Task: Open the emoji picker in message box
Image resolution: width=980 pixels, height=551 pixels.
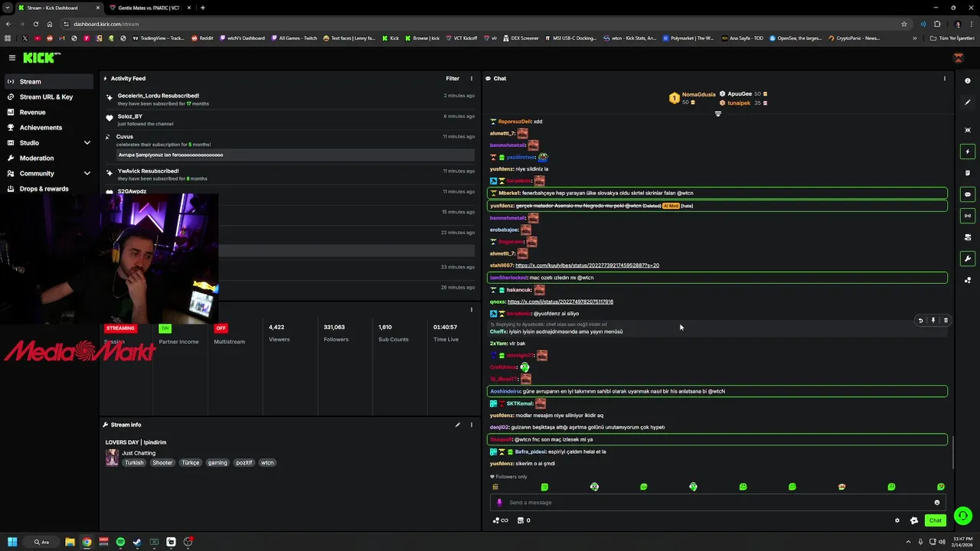Action: pyautogui.click(x=936, y=503)
